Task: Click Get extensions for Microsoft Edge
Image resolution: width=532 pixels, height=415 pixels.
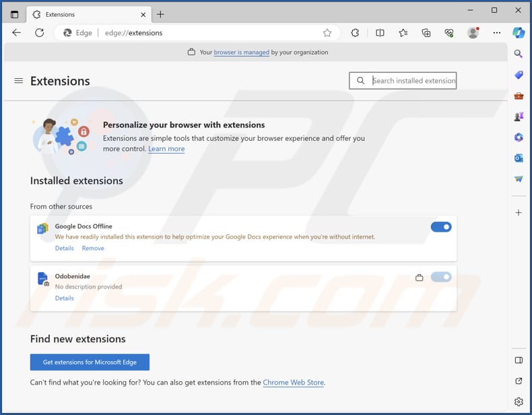Action: 90,362
